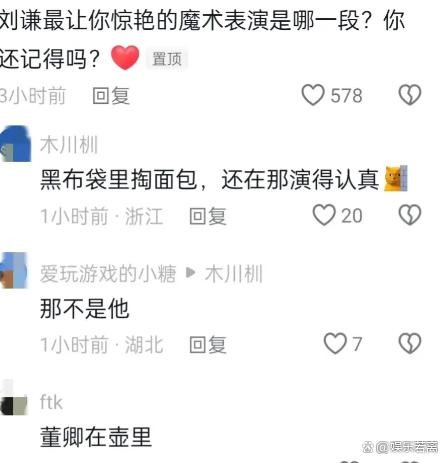Click 木川枥's blue avatar

15,143
